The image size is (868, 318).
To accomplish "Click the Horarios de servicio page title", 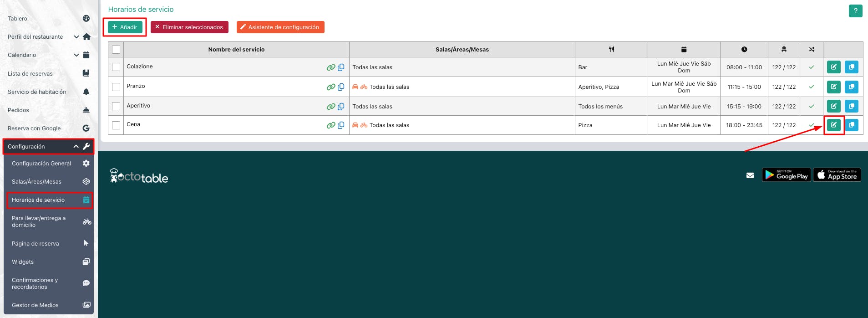I will (141, 9).
